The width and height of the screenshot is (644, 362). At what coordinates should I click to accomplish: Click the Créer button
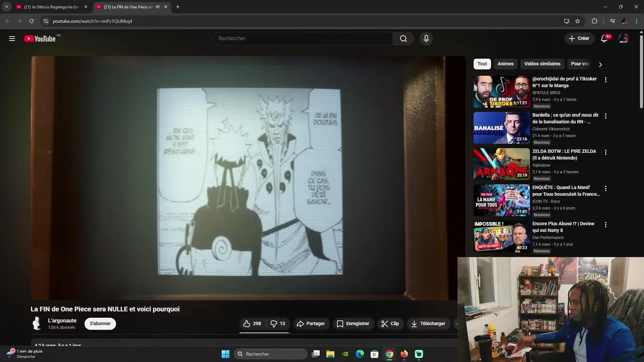click(579, 39)
